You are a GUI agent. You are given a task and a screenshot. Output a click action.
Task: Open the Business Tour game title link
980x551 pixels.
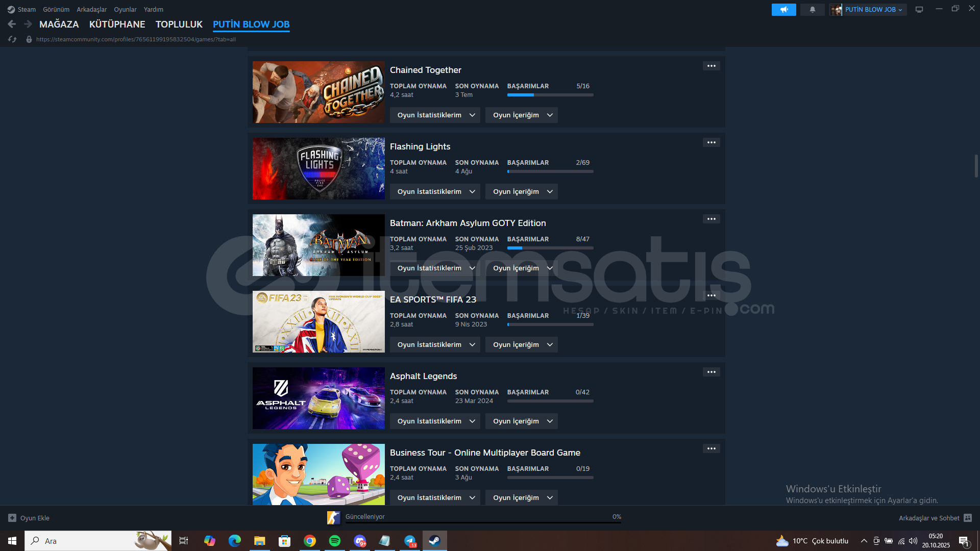tap(485, 453)
